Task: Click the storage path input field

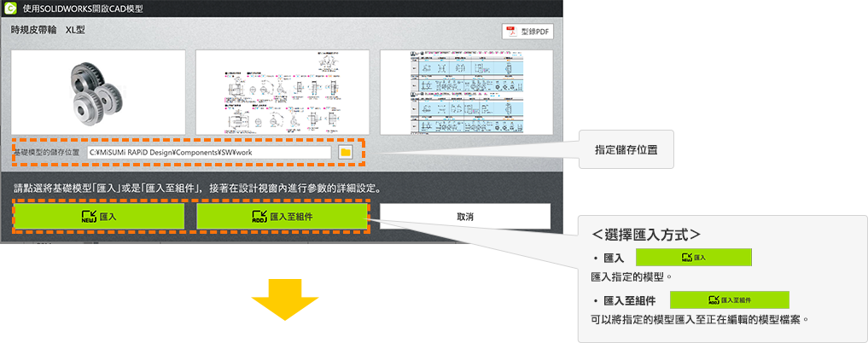Action: pyautogui.click(x=208, y=152)
